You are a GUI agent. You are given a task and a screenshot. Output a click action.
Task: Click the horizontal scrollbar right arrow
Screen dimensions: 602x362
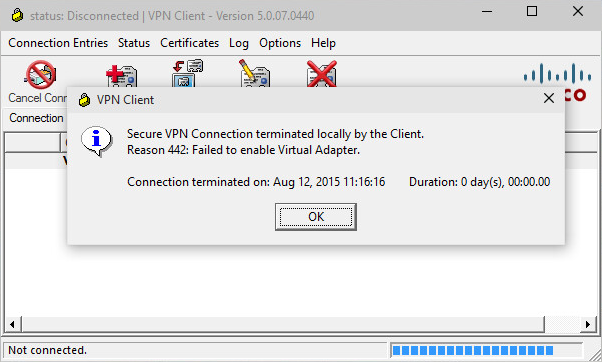click(588, 324)
